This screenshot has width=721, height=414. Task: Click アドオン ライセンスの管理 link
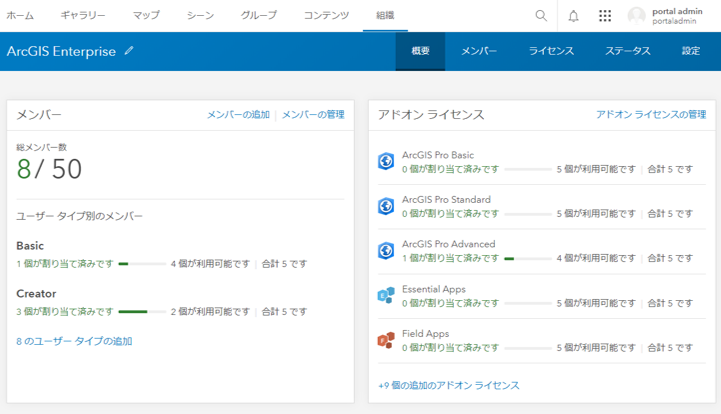[x=651, y=115]
